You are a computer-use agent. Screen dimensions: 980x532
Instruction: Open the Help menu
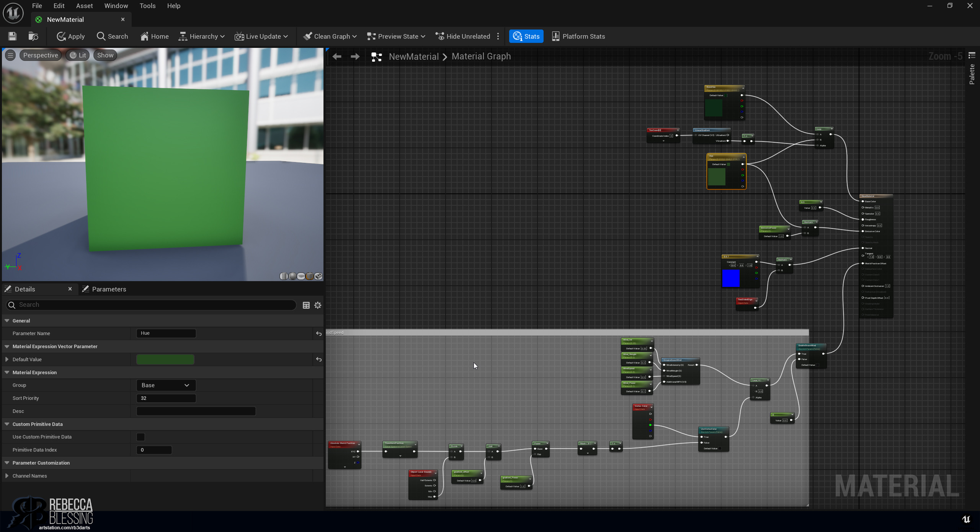coord(173,6)
